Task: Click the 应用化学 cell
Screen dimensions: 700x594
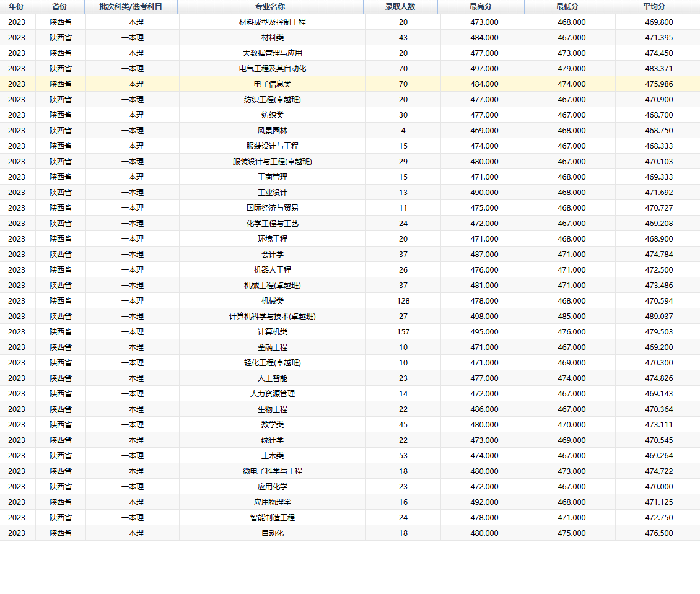Action: [x=273, y=486]
